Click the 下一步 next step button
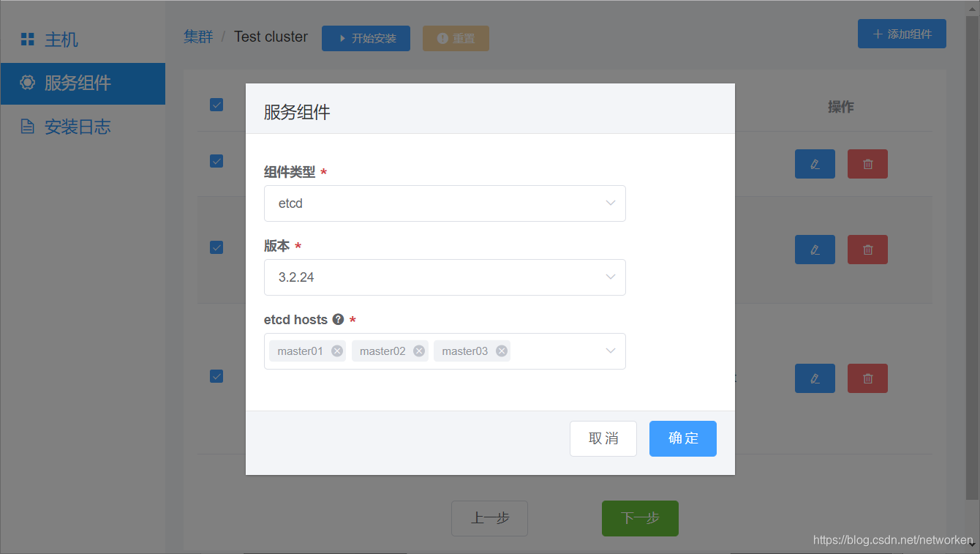This screenshot has width=980, height=554. (640, 518)
